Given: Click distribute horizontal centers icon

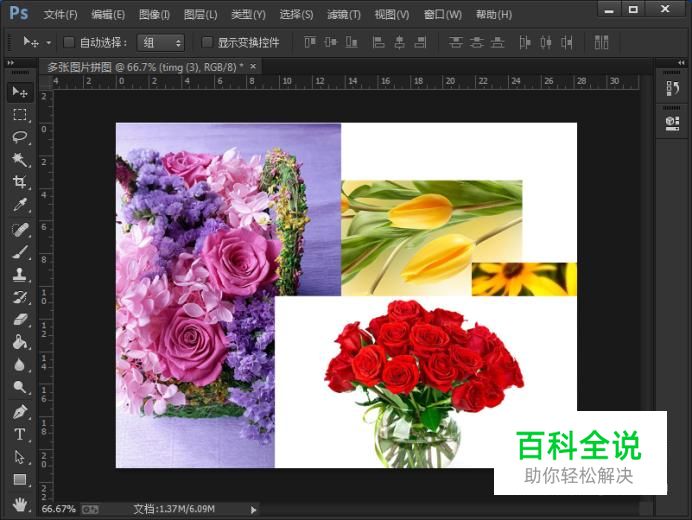Looking at the screenshot, I should 546,42.
